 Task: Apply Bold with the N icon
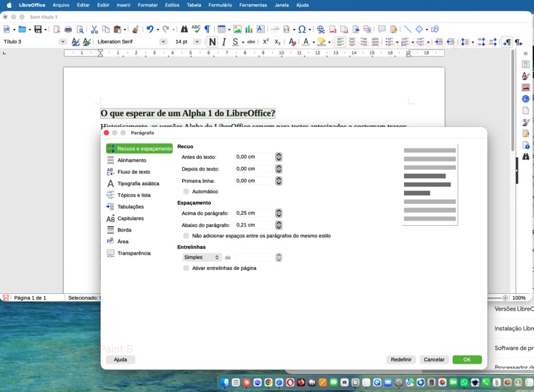tap(213, 42)
